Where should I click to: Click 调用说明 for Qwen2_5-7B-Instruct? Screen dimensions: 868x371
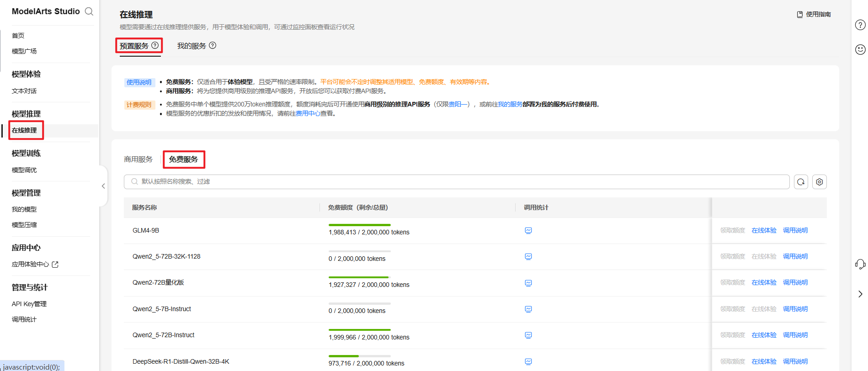[x=795, y=309]
